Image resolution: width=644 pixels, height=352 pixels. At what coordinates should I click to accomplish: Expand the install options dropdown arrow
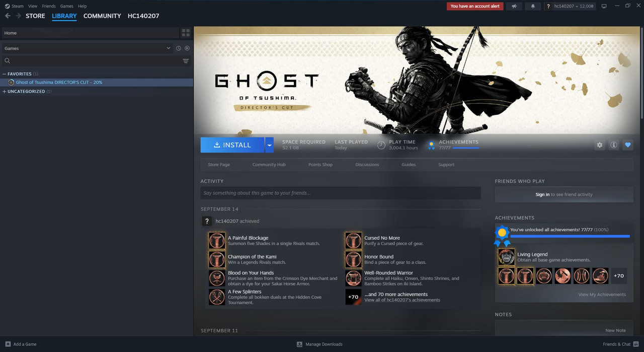coord(269,145)
